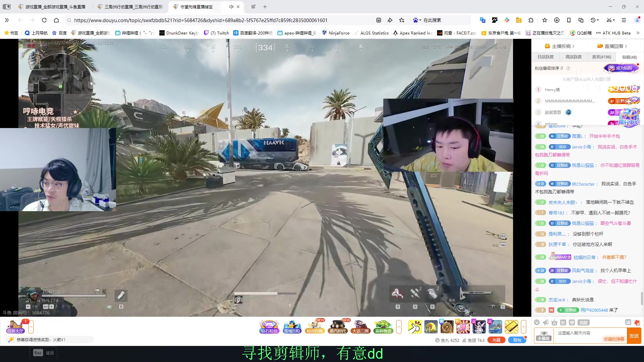Open the favorites star icon in toolbar
This screenshot has height=362, width=644.
tap(544, 20)
